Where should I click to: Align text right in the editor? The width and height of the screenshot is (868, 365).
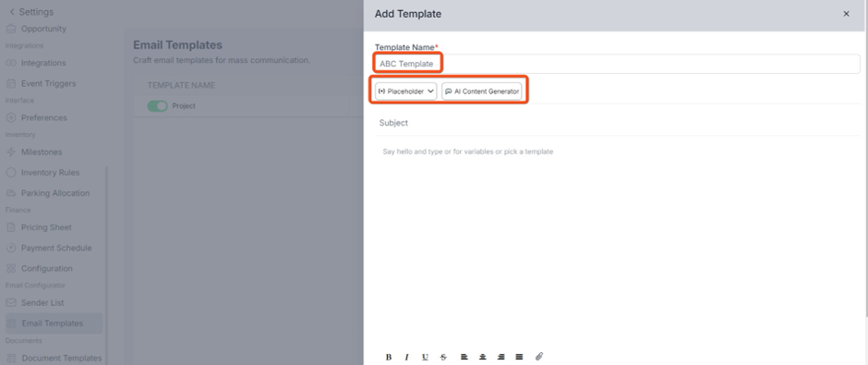(501, 358)
